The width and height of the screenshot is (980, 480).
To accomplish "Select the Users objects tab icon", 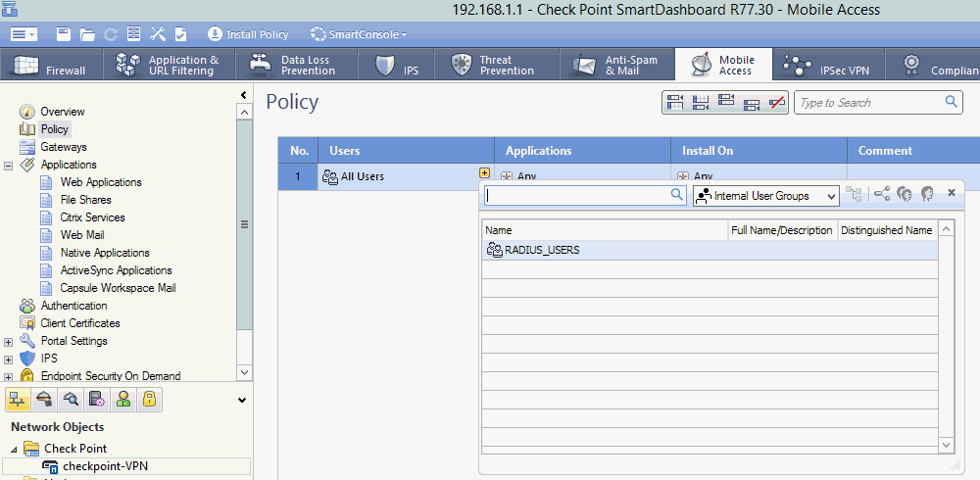I will coord(122,399).
